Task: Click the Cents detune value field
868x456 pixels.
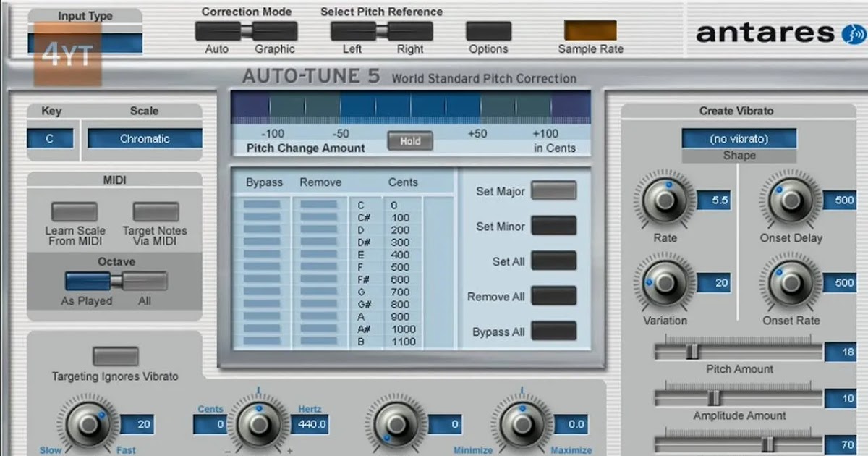Action: [210, 425]
